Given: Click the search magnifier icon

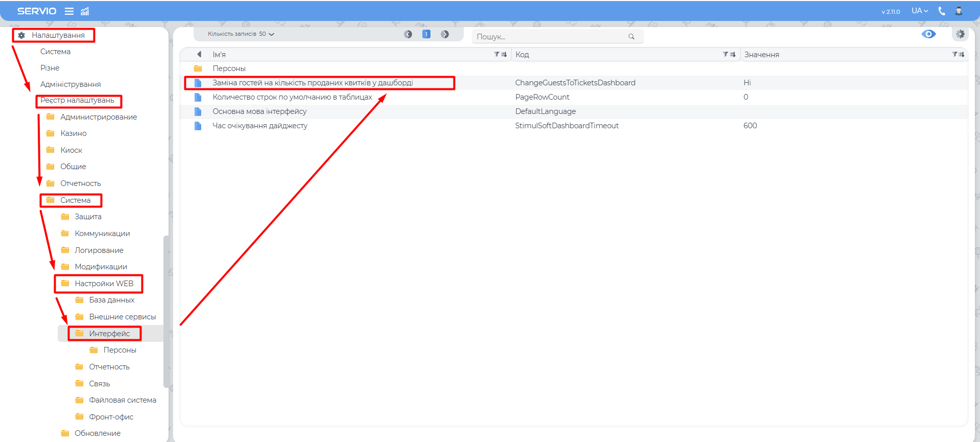Looking at the screenshot, I should click(x=631, y=36).
